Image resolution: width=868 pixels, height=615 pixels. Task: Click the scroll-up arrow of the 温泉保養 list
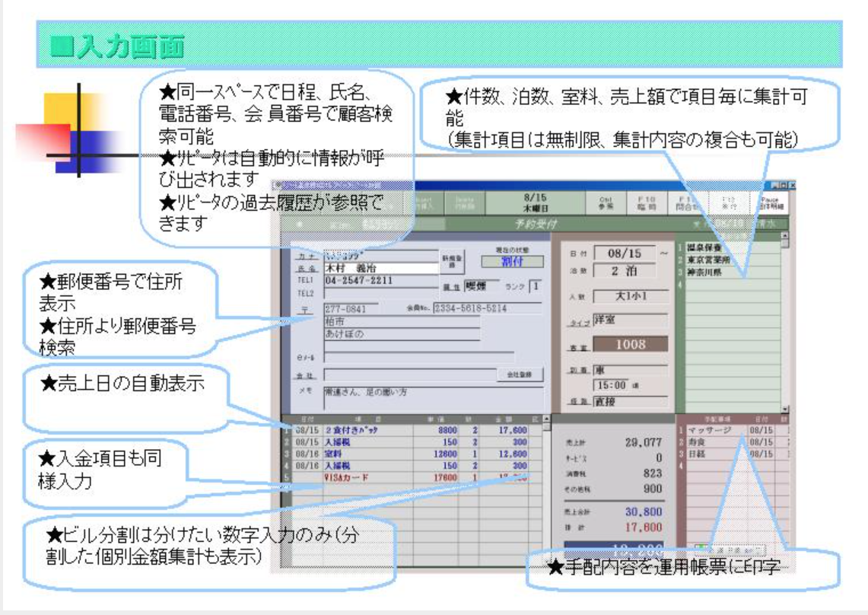(784, 235)
